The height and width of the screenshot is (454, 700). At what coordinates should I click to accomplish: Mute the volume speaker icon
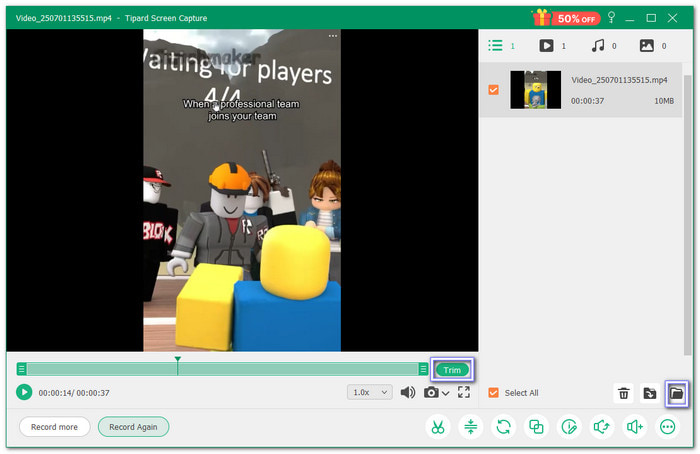click(x=408, y=392)
